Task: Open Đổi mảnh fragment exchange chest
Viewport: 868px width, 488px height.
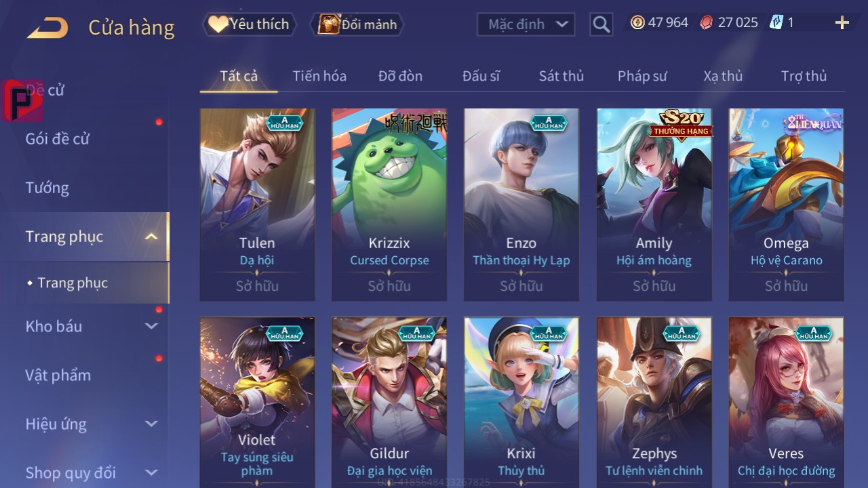Action: tap(357, 25)
